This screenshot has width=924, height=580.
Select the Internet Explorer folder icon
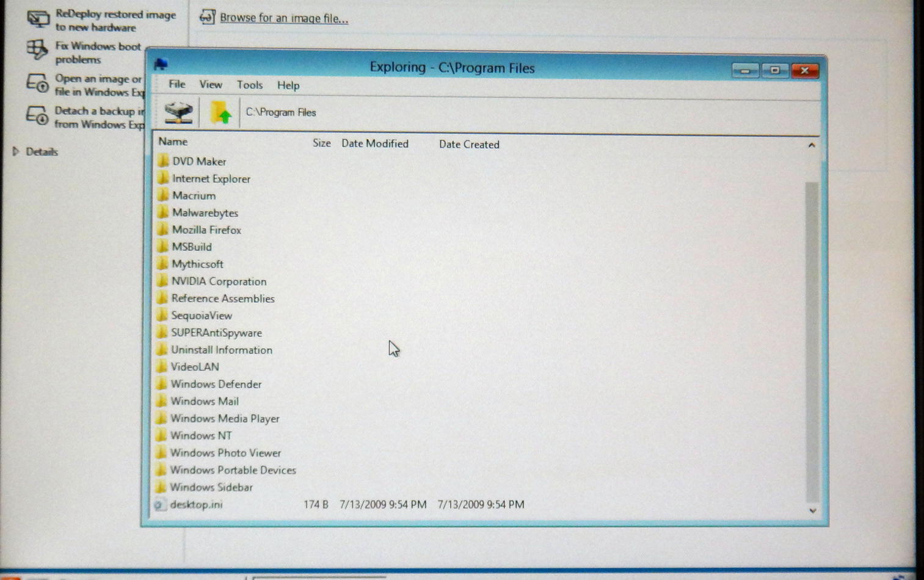162,178
